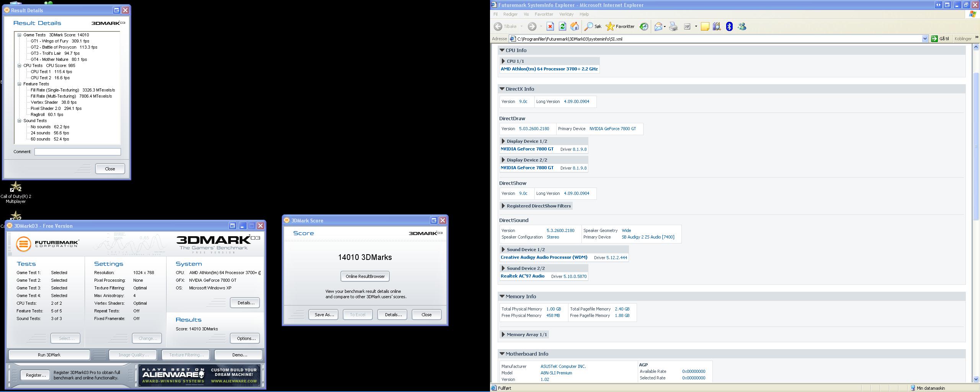Expand Memory Array 1/1

503,335
